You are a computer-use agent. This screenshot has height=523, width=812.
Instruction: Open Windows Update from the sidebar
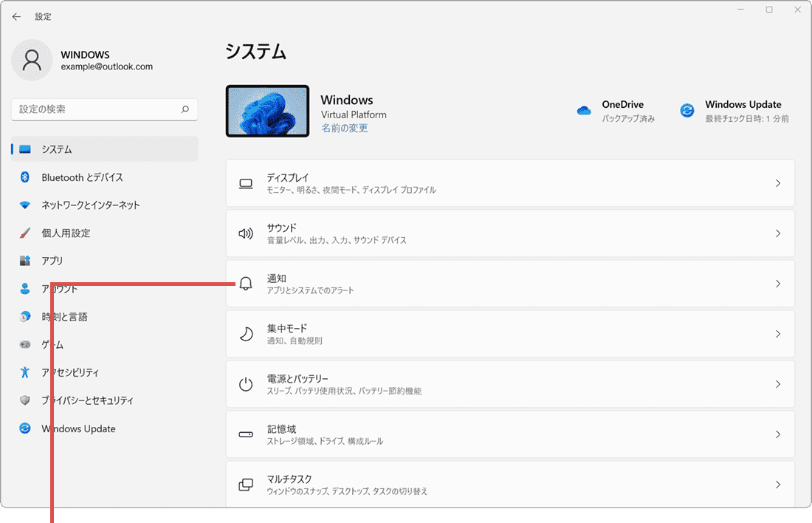78,428
